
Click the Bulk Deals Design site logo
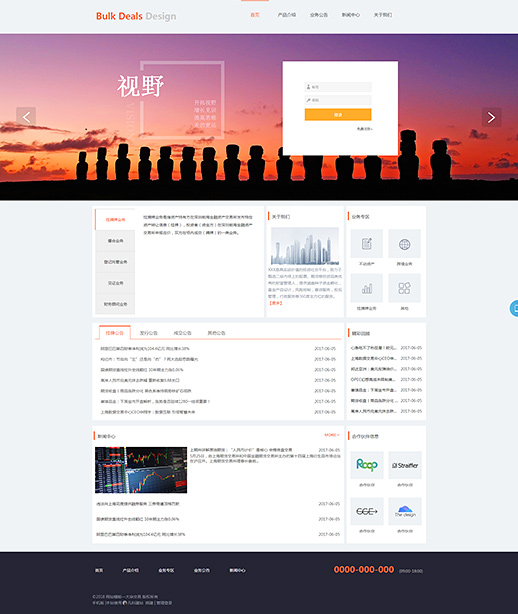pyautogui.click(x=136, y=16)
